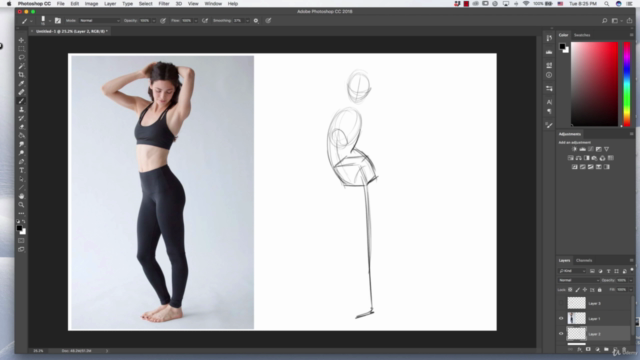Open the layer Fill slider arrow
This screenshot has width=640, height=360.
[x=631, y=290]
